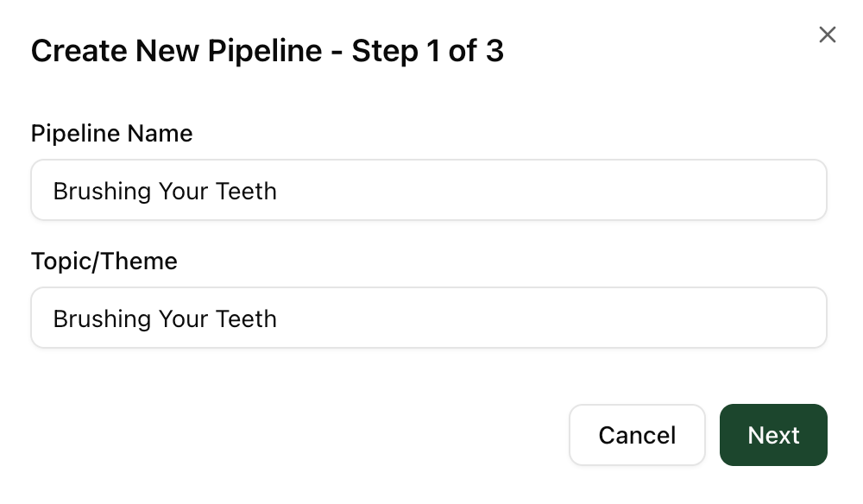Screen dimensions: 863x504
Task: Click the X icon at top right
Action: 827,35
